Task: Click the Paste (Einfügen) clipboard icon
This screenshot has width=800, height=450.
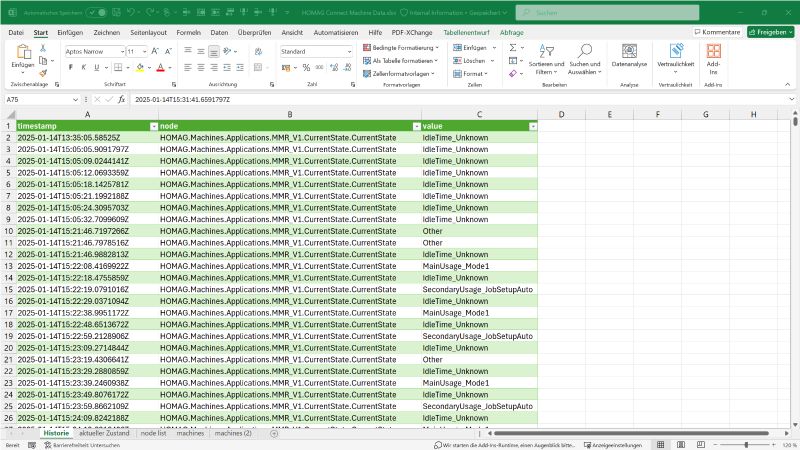Action: 22,52
